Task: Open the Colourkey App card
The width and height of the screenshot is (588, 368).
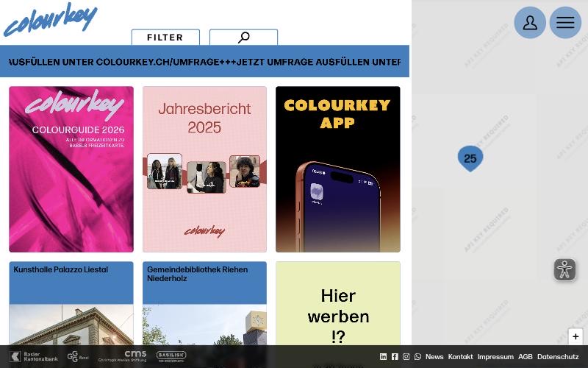Action: pyautogui.click(x=338, y=169)
